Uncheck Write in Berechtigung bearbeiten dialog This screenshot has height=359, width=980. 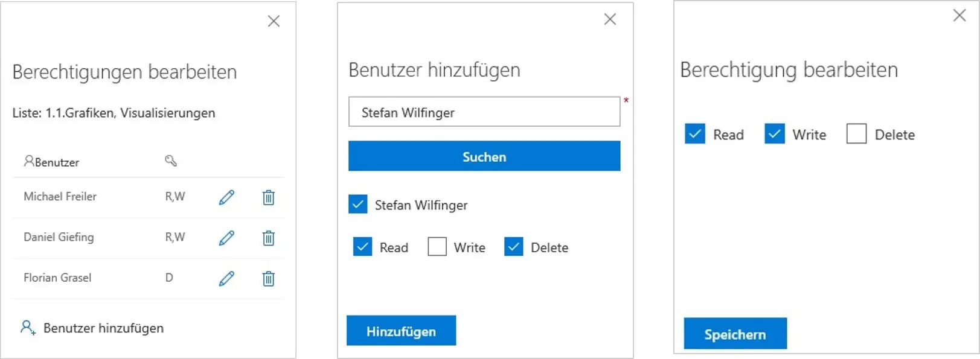[775, 133]
